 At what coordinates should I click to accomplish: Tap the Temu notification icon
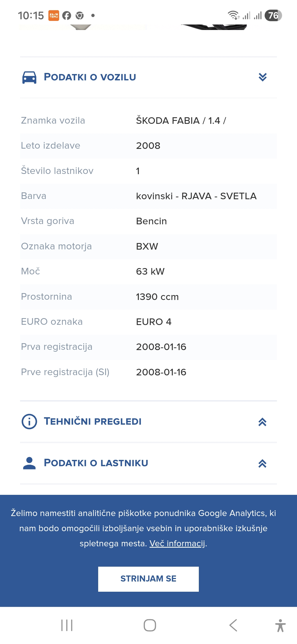pos(54,16)
